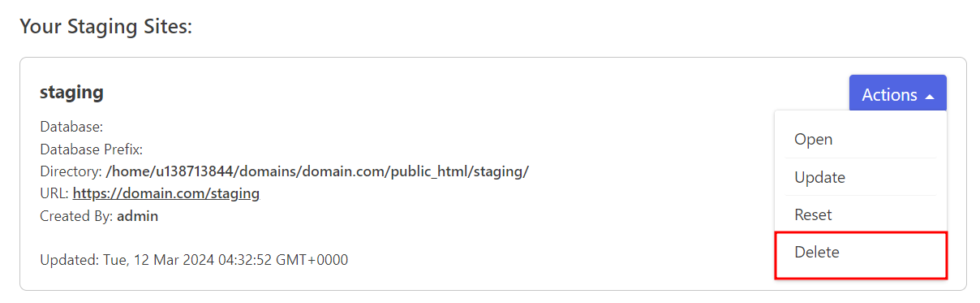Click the Database Prefix label

click(x=92, y=149)
